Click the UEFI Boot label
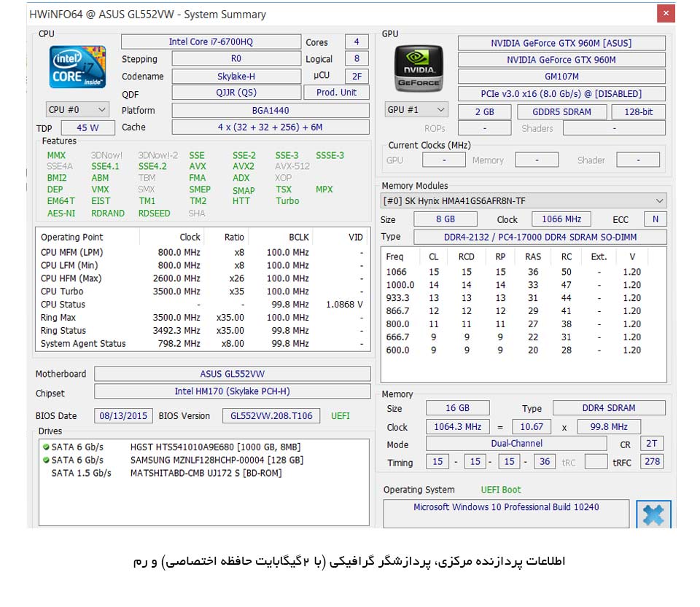 (x=501, y=490)
